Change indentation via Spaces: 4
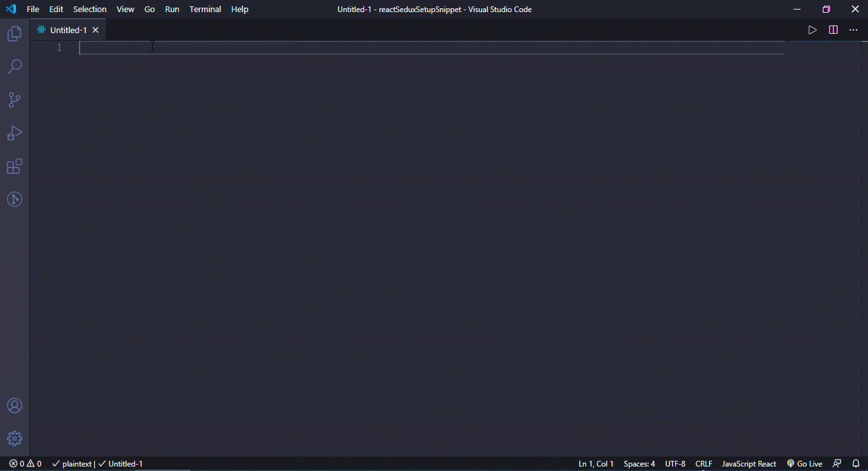This screenshot has width=868, height=471. click(x=640, y=464)
